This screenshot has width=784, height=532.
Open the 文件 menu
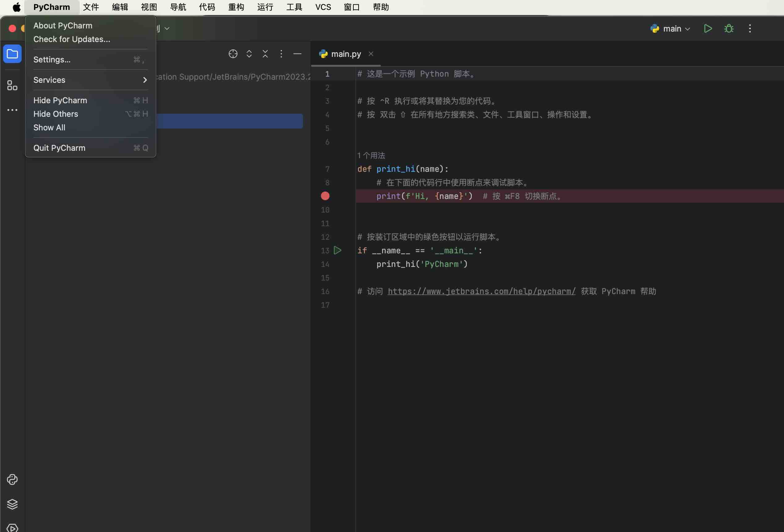coord(91,7)
